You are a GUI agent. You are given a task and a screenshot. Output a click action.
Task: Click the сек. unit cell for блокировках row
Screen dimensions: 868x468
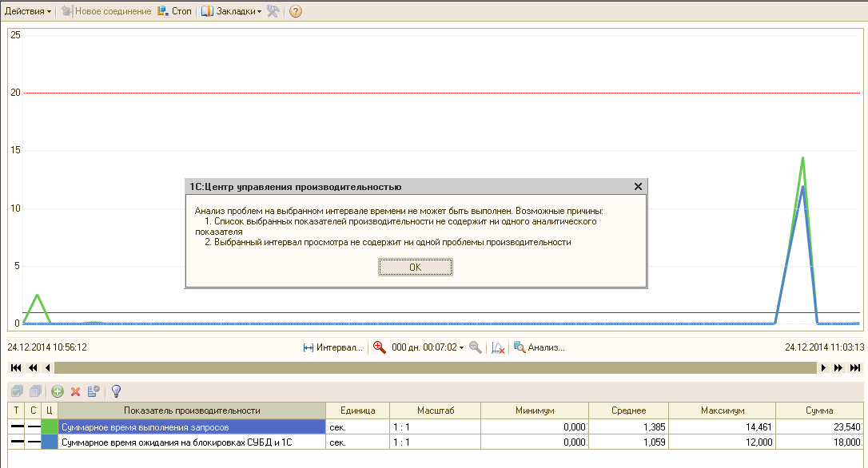(357, 442)
